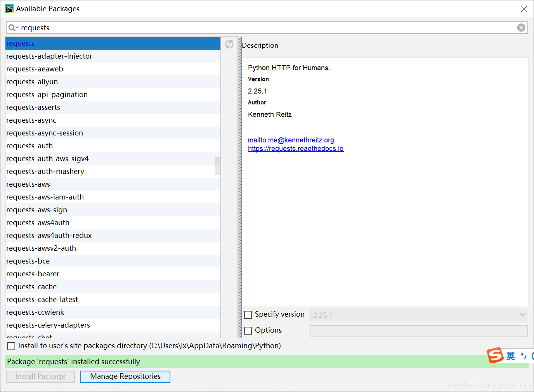Screen dimensions: 534x392
Task: Select requests-auth-mashery in the list
Action: click(x=113, y=171)
